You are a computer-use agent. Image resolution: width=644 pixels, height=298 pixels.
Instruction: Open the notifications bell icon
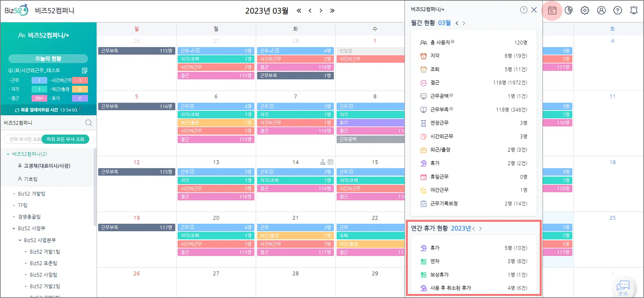click(634, 11)
